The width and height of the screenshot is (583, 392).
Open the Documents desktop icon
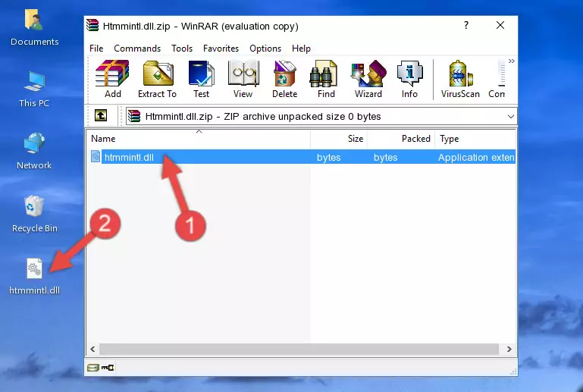click(34, 27)
